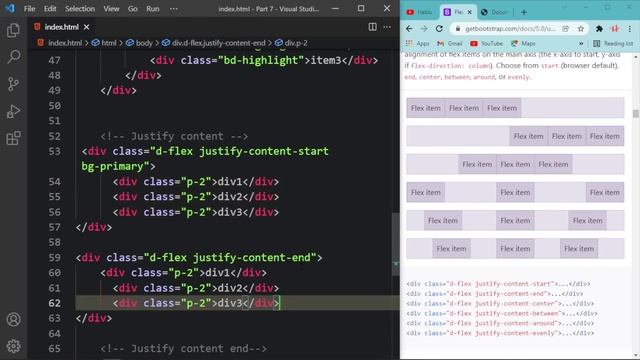Go back in the Chrome browser
This screenshot has width=640, height=360.
[409, 29]
